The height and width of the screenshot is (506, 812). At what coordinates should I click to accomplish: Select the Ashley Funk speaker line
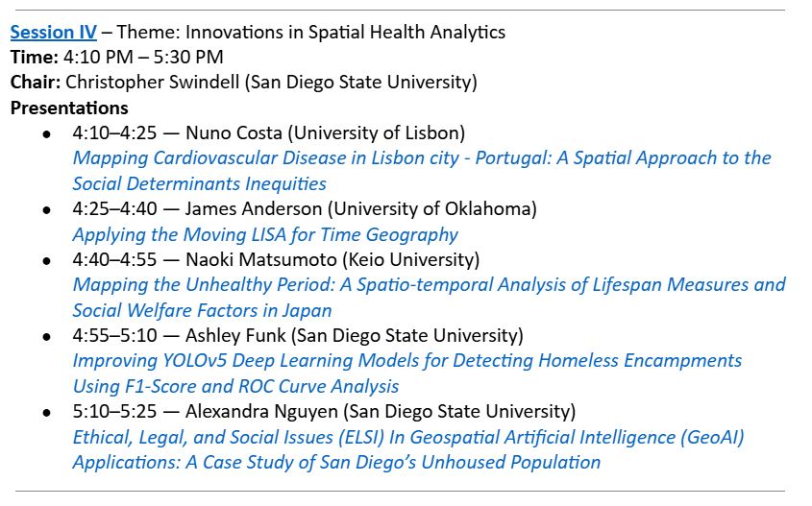click(297, 335)
